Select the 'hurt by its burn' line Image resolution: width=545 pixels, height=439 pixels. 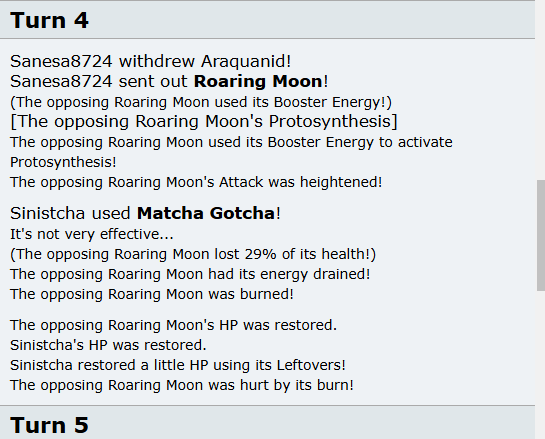pos(182,385)
